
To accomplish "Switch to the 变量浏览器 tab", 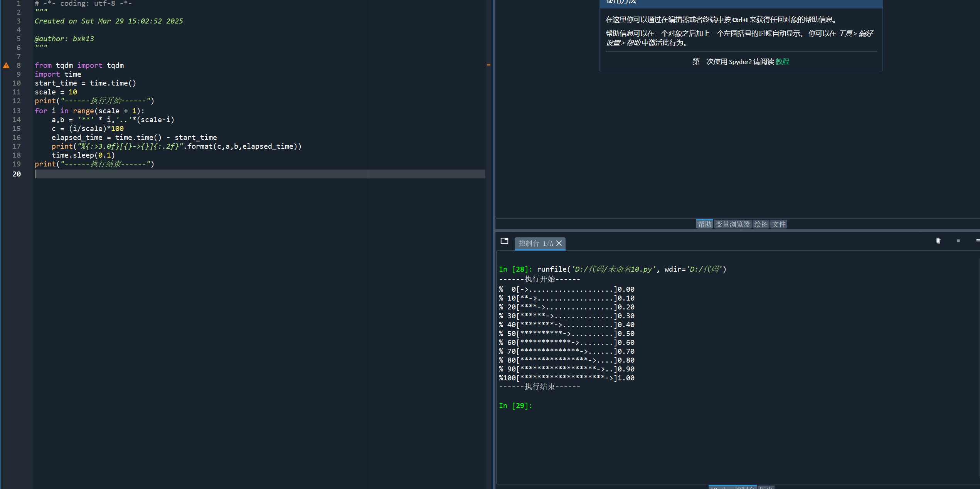I will coord(732,224).
